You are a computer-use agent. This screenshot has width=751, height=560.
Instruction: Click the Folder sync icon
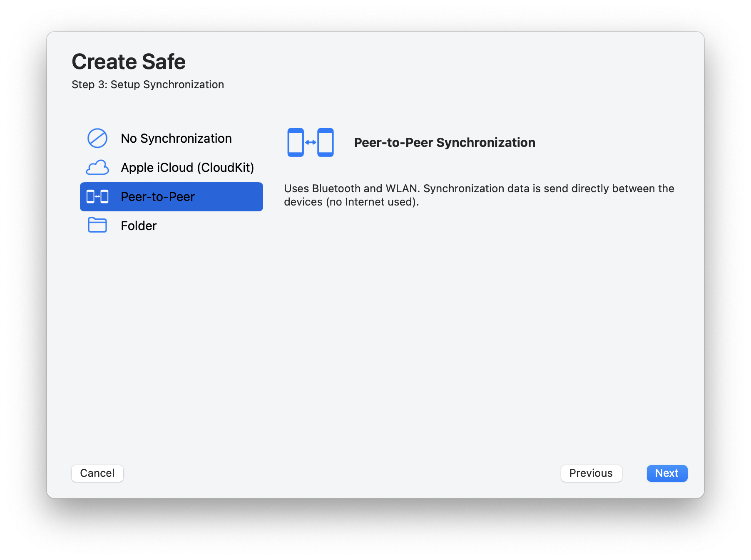pos(97,225)
